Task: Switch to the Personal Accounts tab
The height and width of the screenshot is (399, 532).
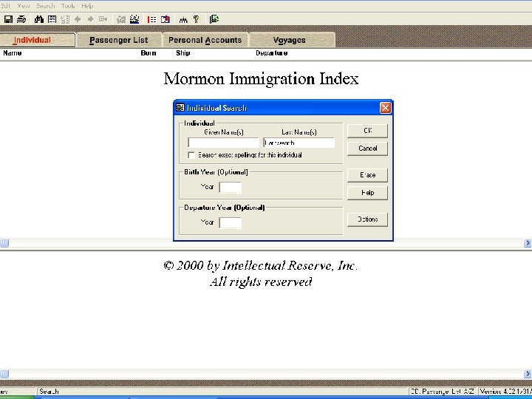Action: (x=205, y=40)
